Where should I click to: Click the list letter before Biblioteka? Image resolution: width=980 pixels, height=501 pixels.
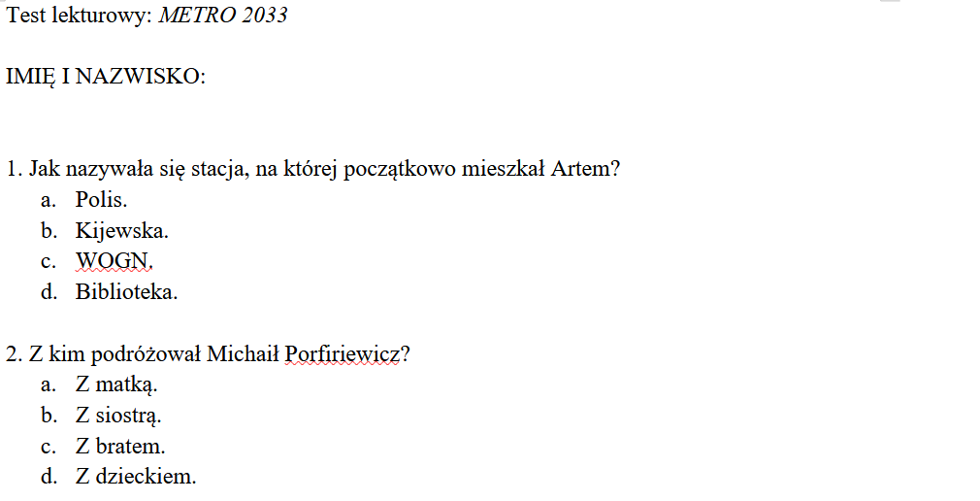(47, 291)
